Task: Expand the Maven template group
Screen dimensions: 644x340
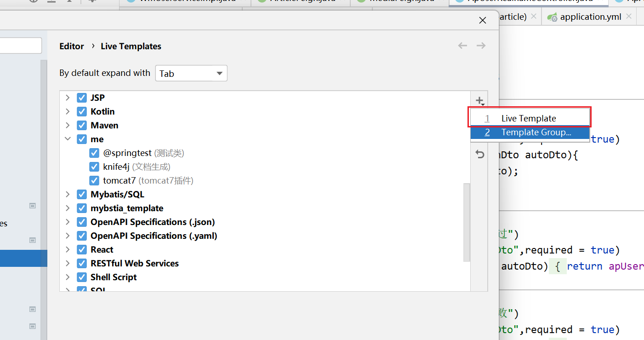Action: pos(68,125)
